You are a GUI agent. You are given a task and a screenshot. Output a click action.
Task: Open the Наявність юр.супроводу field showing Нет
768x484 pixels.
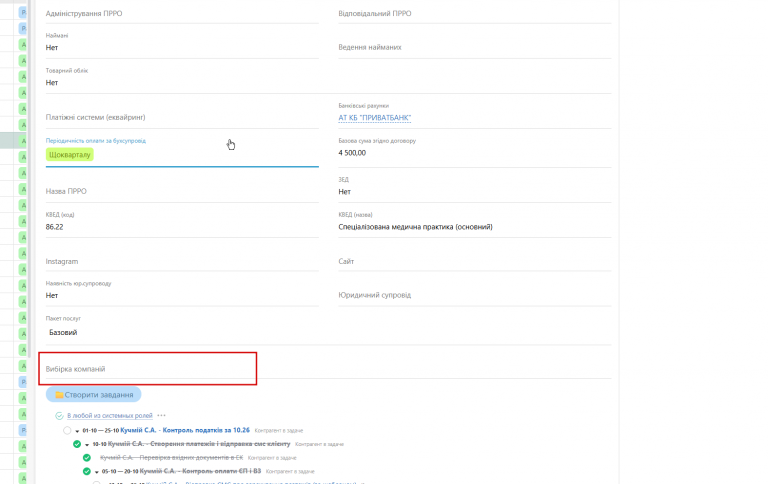182,291
